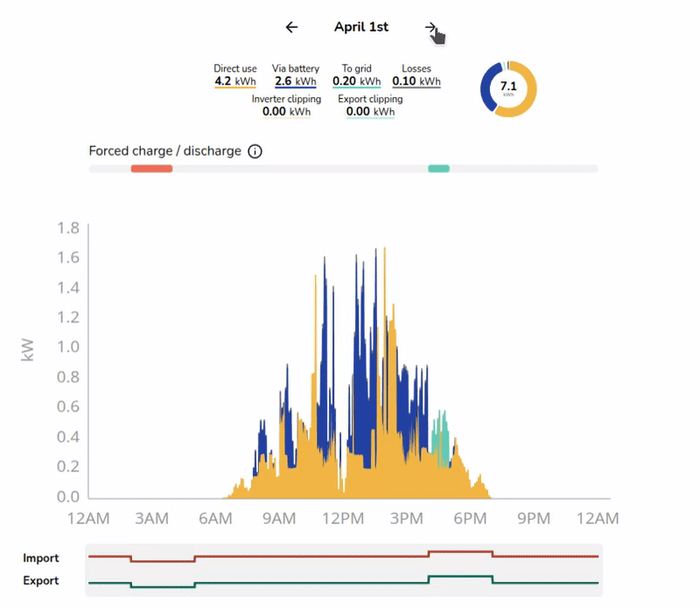Select the Losses 0.10 kWh legend
The image size is (700, 608).
416,76
